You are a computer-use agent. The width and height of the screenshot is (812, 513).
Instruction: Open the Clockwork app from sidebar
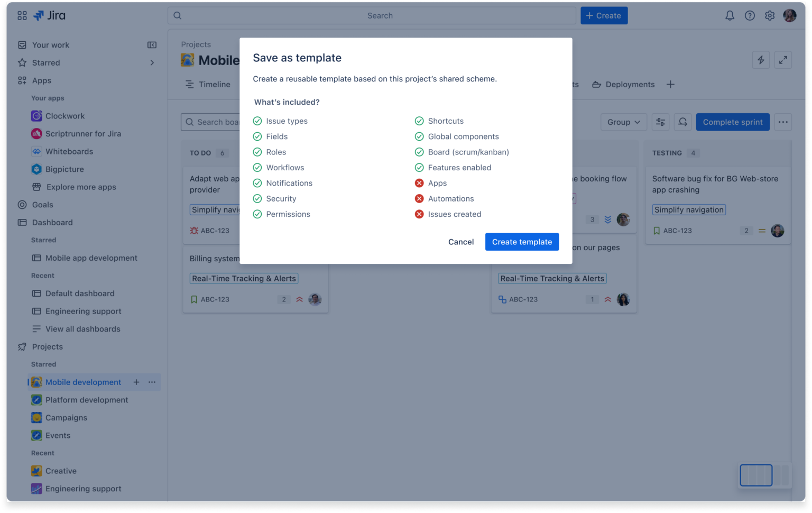click(36, 116)
